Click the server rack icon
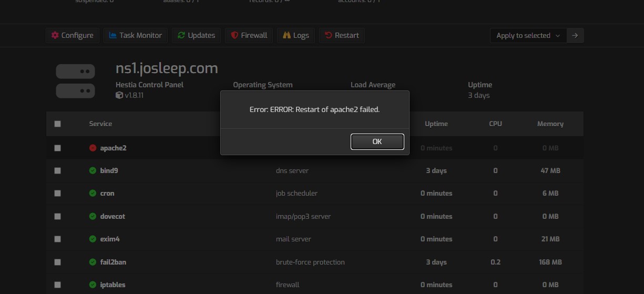The image size is (644, 294). (75, 81)
